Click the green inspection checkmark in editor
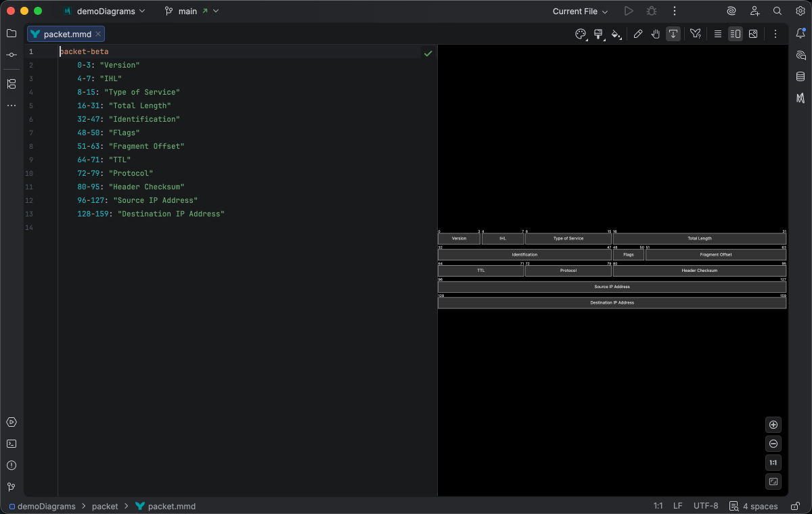 [428, 53]
